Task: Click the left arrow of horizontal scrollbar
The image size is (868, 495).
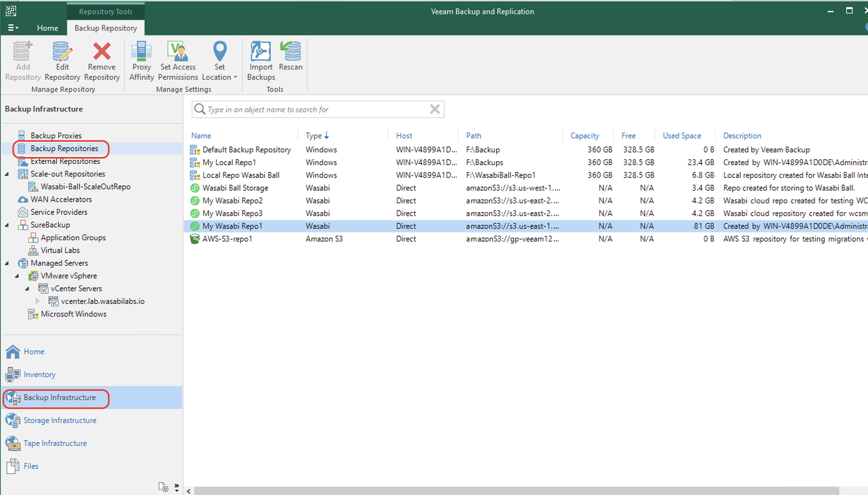Action: pos(189,491)
